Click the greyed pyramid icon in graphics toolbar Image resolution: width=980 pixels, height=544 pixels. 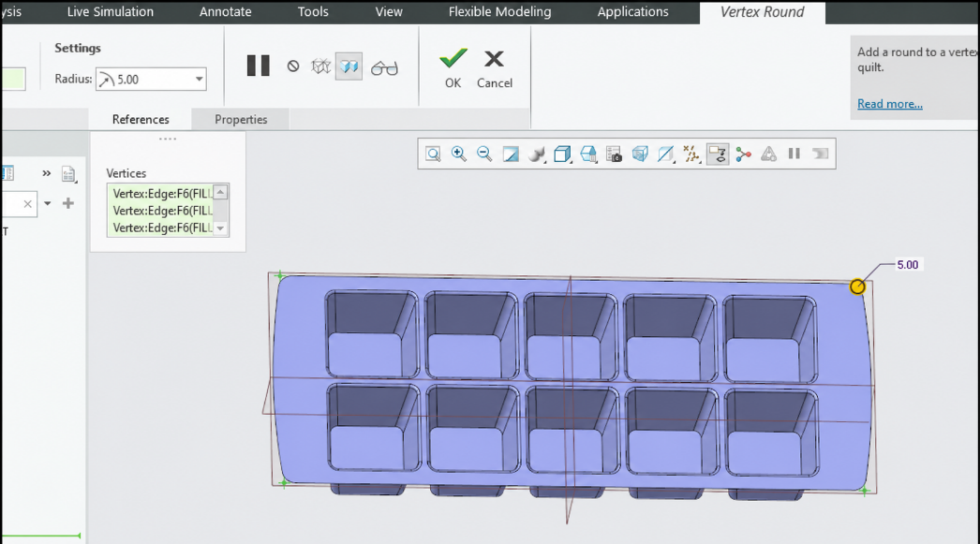769,154
